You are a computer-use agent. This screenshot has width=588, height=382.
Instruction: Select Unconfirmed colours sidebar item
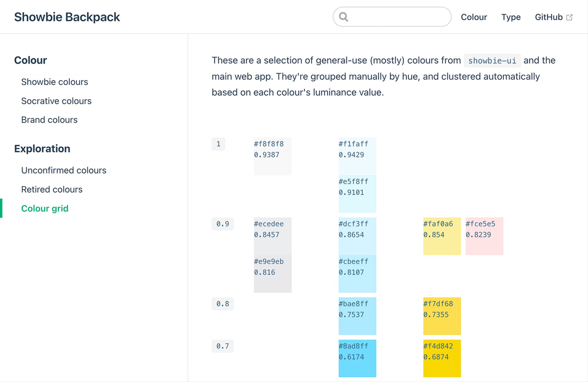pyautogui.click(x=64, y=170)
